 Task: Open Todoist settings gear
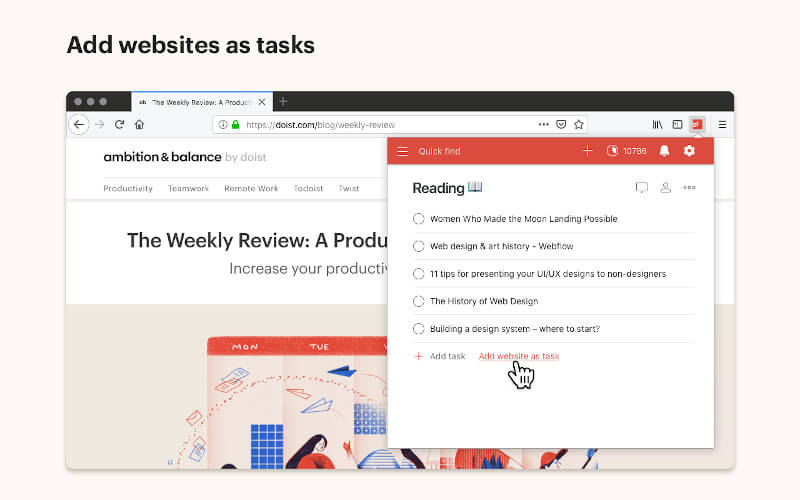689,151
